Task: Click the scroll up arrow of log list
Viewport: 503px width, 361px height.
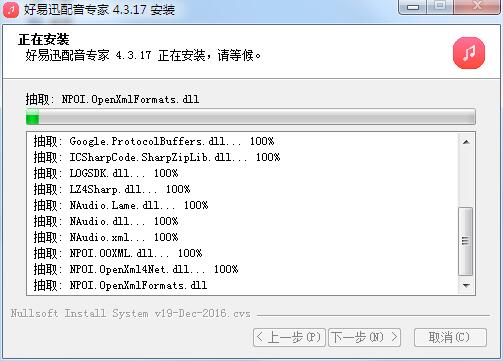Action: [x=466, y=142]
